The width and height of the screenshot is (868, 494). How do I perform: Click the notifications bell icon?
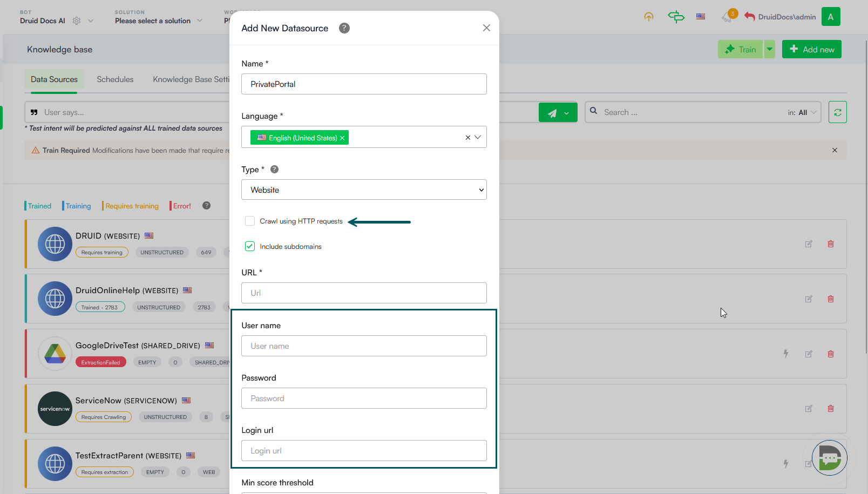tap(727, 17)
